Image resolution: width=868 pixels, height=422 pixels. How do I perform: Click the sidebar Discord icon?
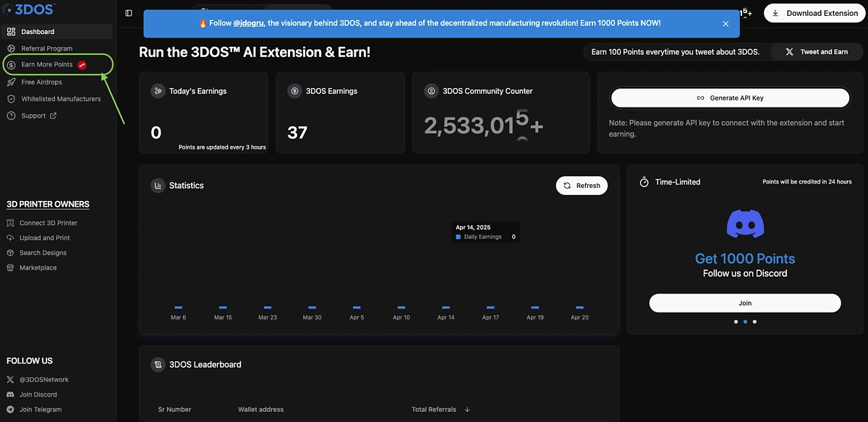(x=10, y=395)
